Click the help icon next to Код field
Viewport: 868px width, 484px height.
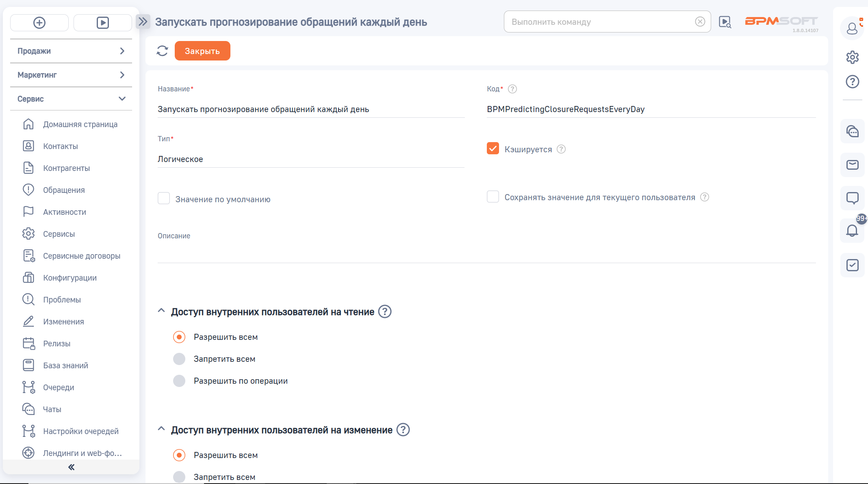click(513, 89)
